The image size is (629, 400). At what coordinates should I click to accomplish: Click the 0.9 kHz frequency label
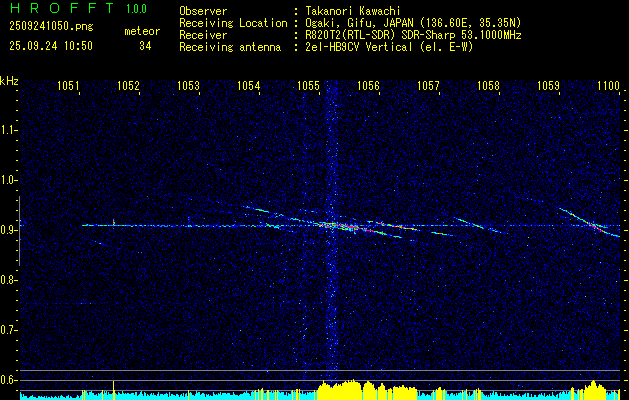click(8, 230)
